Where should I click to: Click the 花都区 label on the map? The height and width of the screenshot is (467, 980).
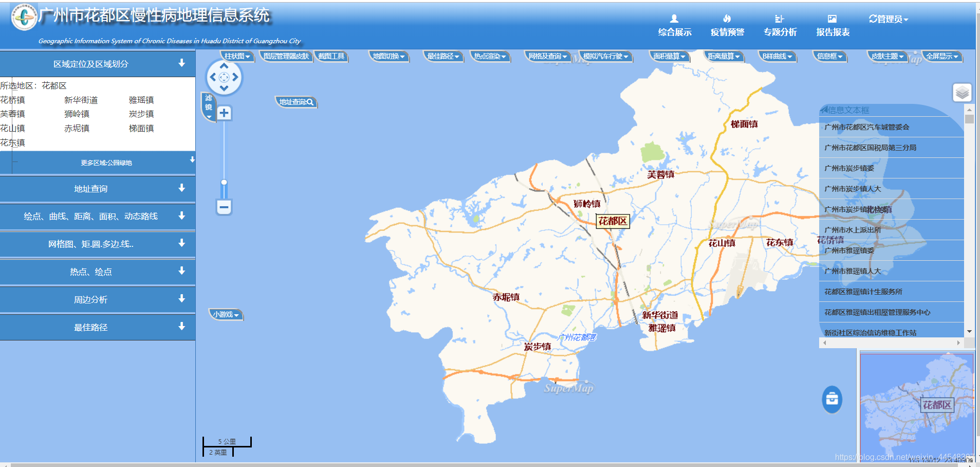coord(613,221)
